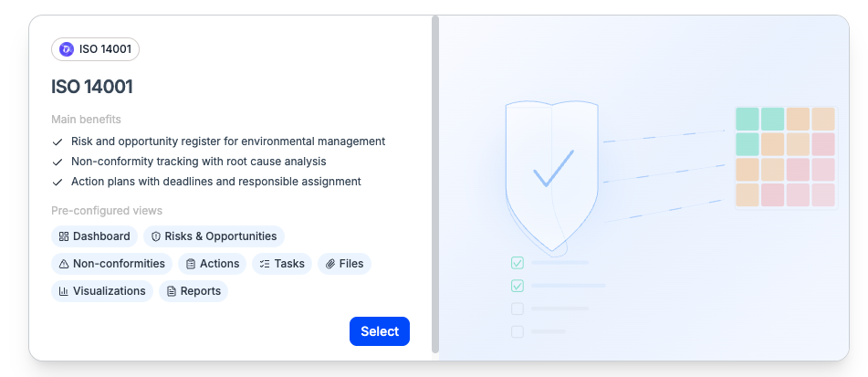Click text Non-conformity tracking with root cause analysis
868x377 pixels.
[x=199, y=161]
